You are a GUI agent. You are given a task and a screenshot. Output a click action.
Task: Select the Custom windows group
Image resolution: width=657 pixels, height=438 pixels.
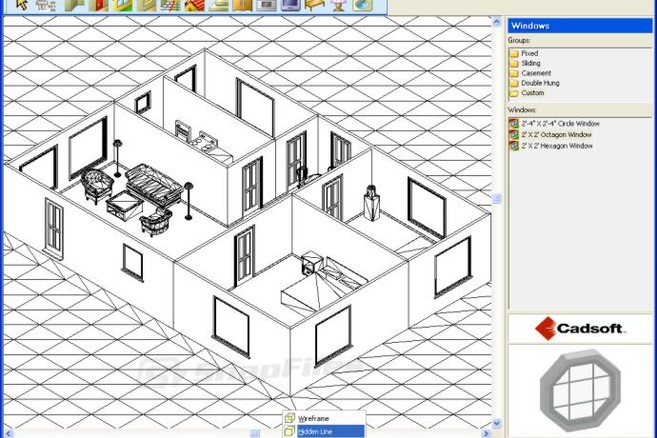[532, 93]
